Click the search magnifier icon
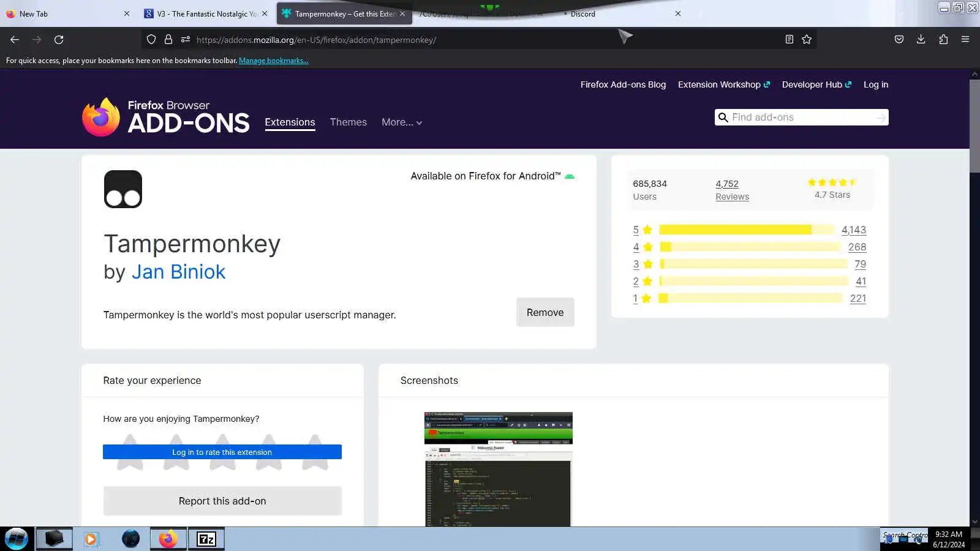The image size is (980, 551). [723, 118]
